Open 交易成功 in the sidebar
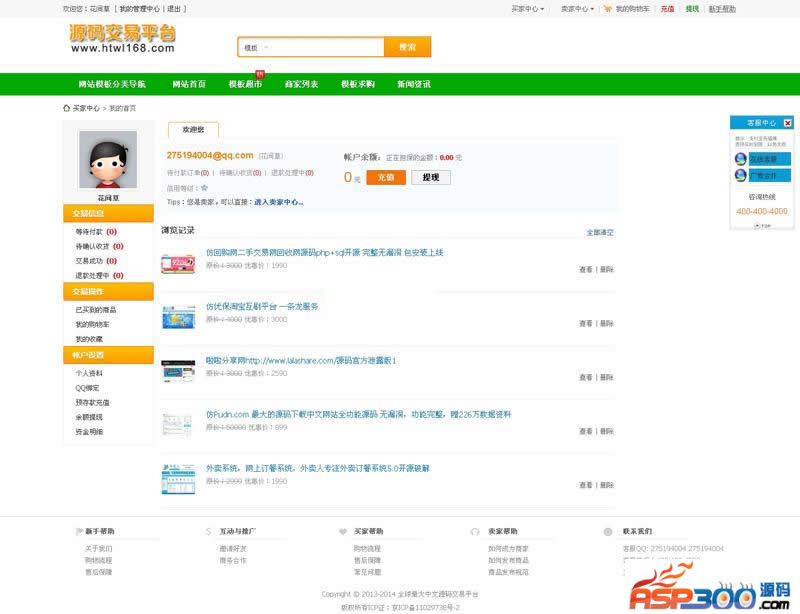This screenshot has height=614, width=800. 96,261
